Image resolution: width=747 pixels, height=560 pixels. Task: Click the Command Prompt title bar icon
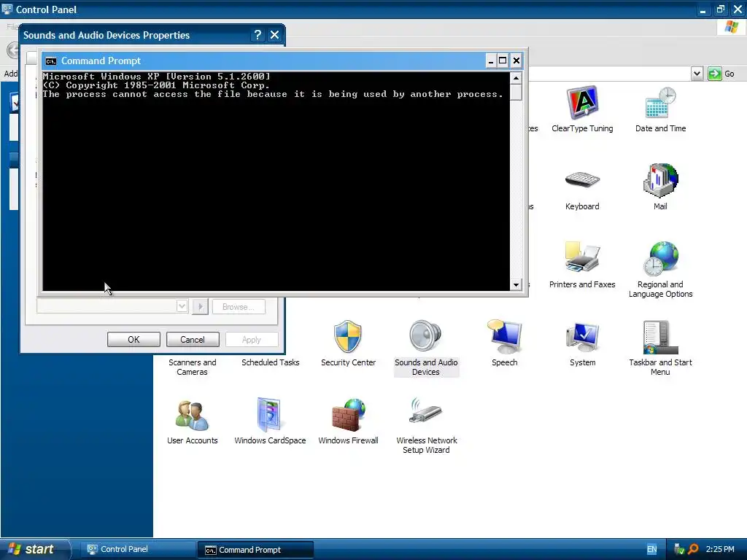point(50,61)
